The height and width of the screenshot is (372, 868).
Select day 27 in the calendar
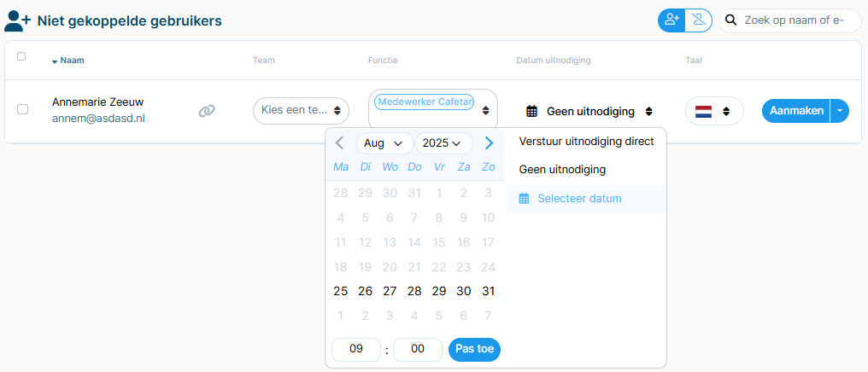pos(390,291)
